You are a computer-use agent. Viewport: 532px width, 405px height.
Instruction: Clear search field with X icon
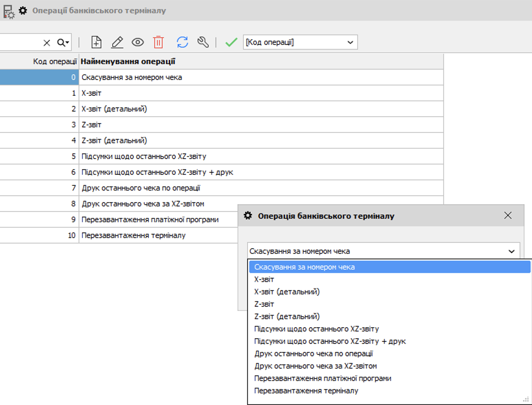47,43
